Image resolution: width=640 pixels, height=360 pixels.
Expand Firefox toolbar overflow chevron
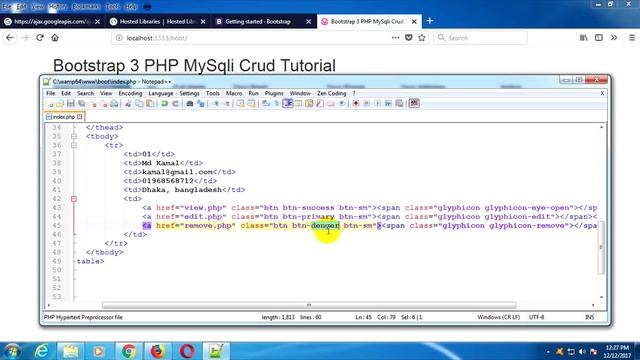614,38
